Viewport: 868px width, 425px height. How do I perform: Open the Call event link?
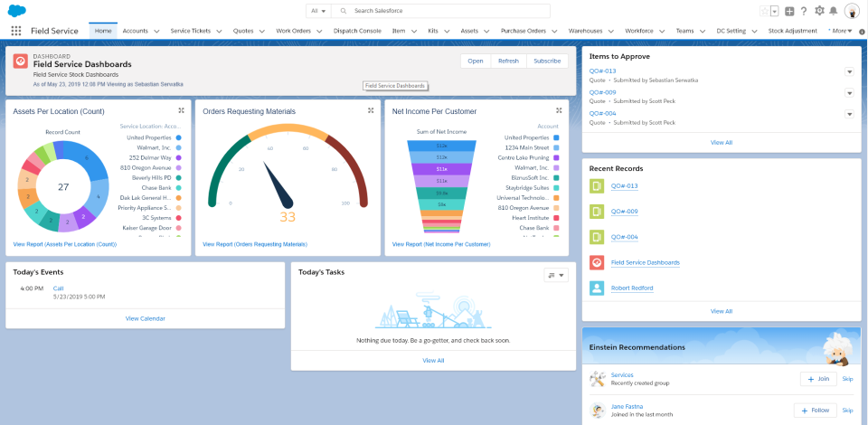(x=58, y=288)
